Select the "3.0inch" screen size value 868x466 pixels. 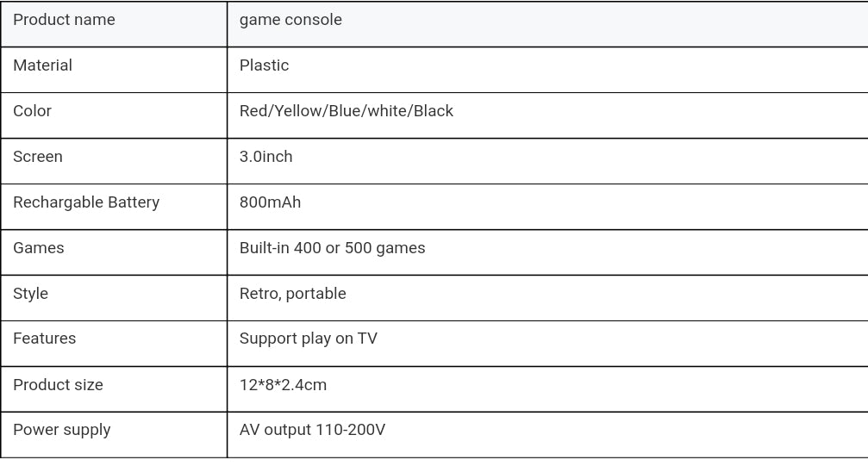(265, 157)
